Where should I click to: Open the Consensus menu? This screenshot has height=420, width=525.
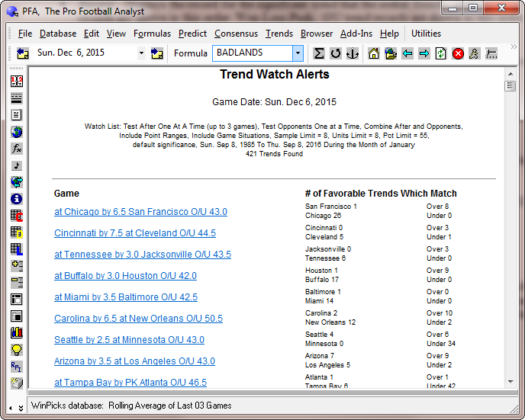point(236,34)
